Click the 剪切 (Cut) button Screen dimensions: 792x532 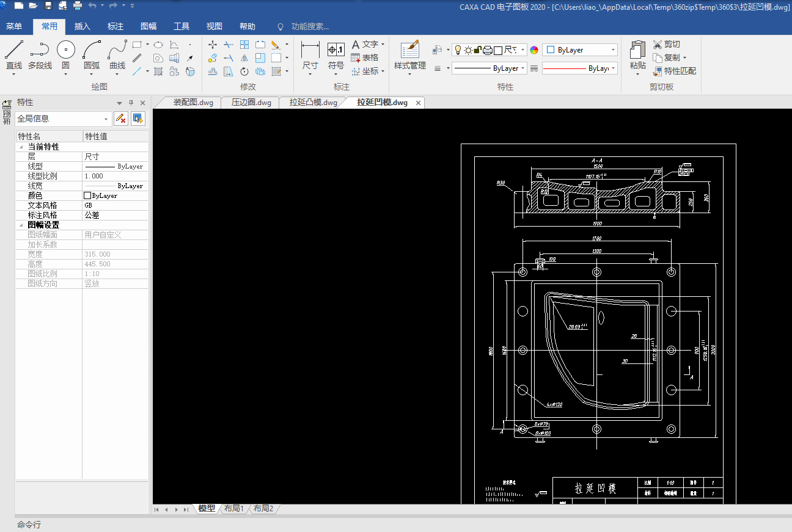coord(666,45)
